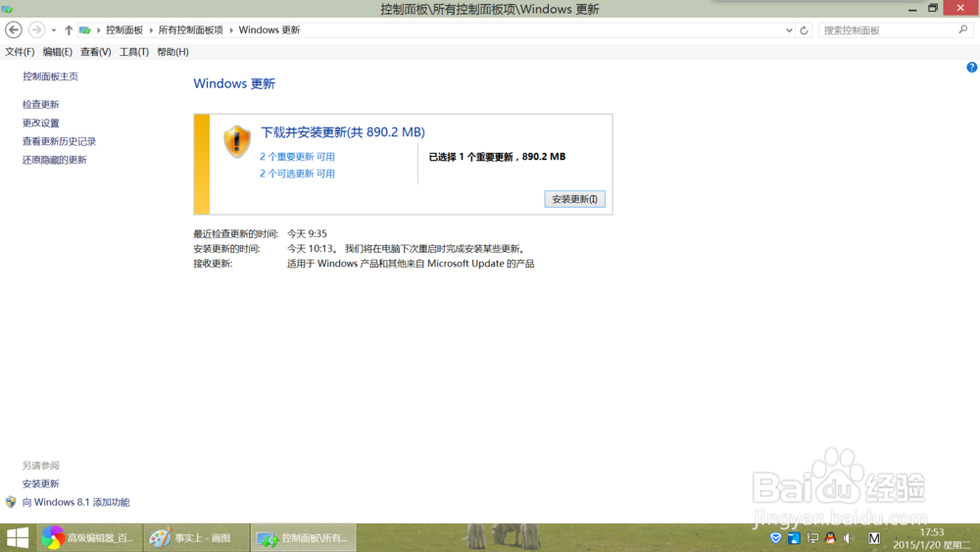Switch to 事实上 - 画图 taskbar item
This screenshot has height=552, width=980.
(x=196, y=537)
